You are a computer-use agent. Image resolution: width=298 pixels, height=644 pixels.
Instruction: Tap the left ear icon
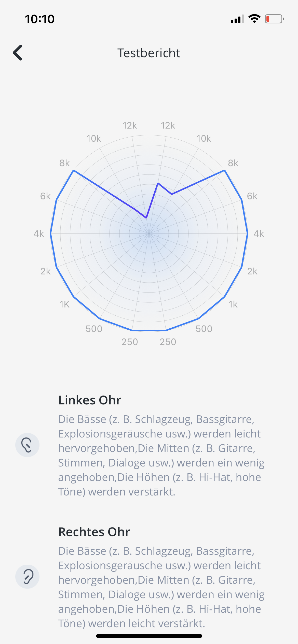(27, 445)
